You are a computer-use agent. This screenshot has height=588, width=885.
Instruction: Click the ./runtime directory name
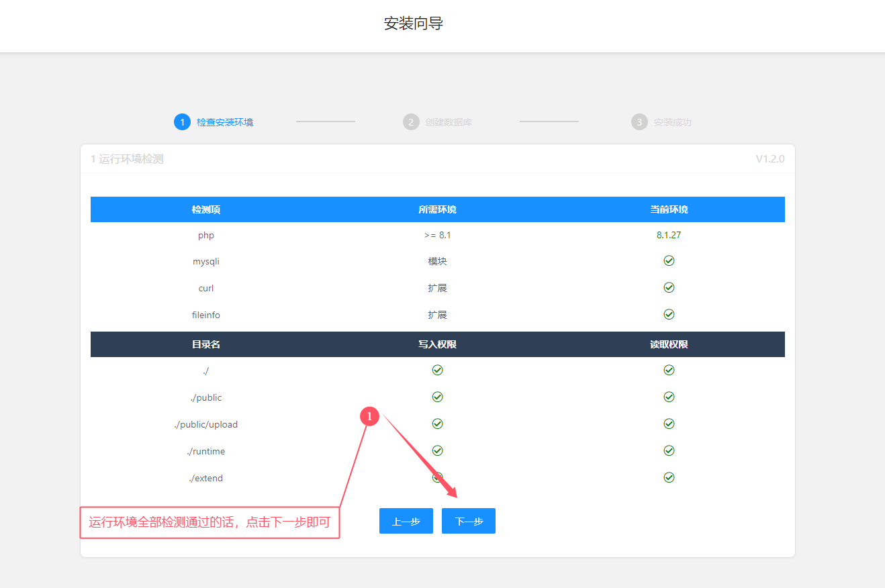click(x=206, y=451)
